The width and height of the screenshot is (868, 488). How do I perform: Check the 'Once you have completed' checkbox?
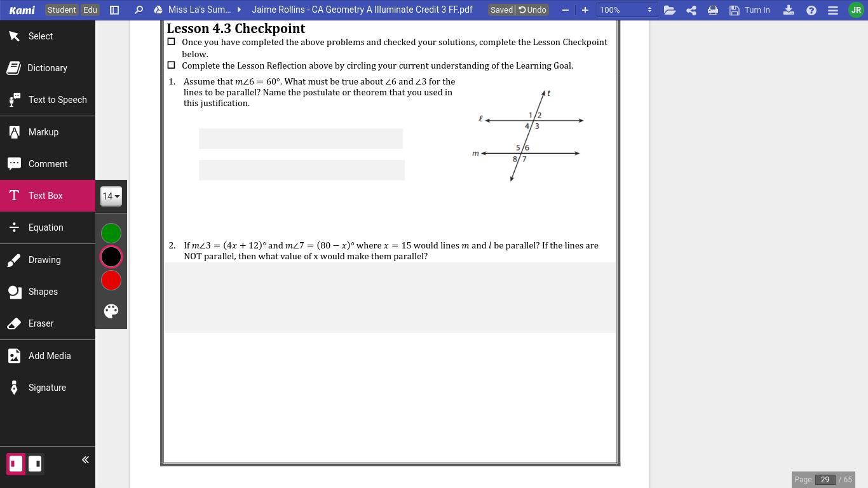171,42
